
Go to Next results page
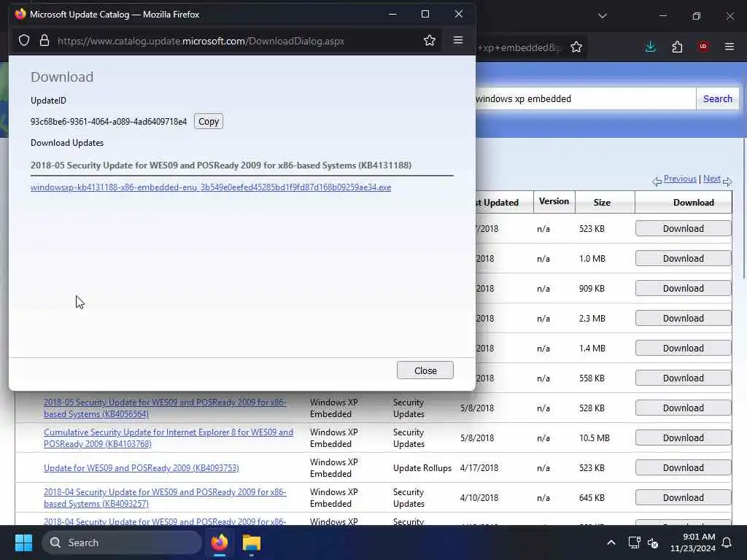click(x=712, y=179)
